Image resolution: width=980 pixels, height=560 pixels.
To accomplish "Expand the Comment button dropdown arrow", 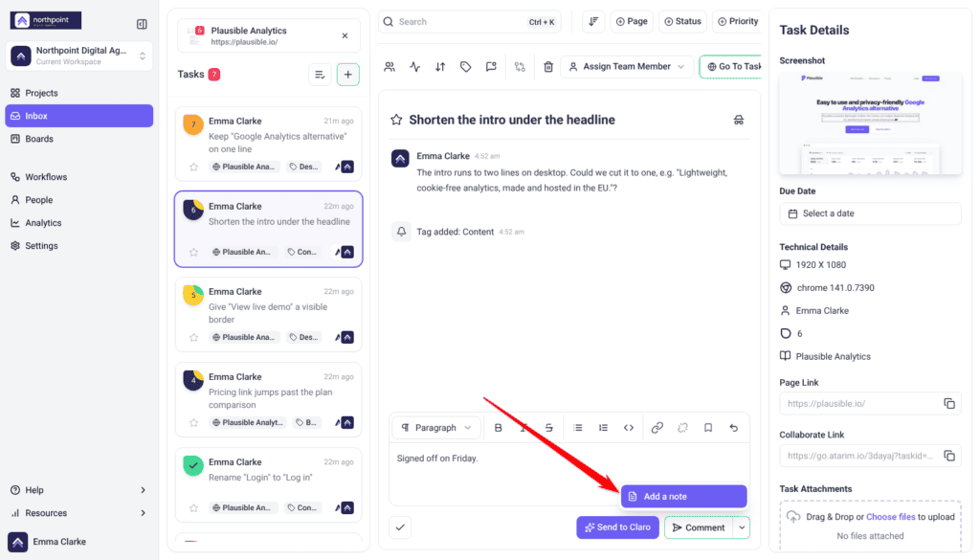I will pyautogui.click(x=742, y=527).
